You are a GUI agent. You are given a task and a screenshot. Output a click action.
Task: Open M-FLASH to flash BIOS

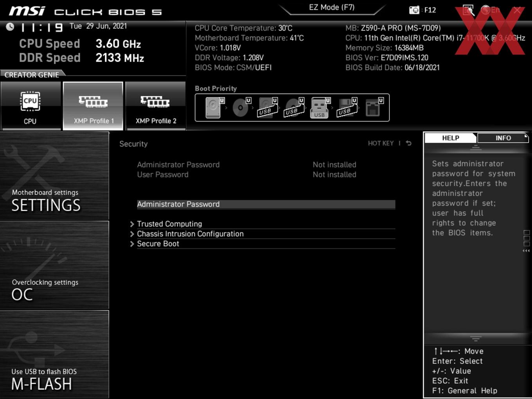pos(54,354)
